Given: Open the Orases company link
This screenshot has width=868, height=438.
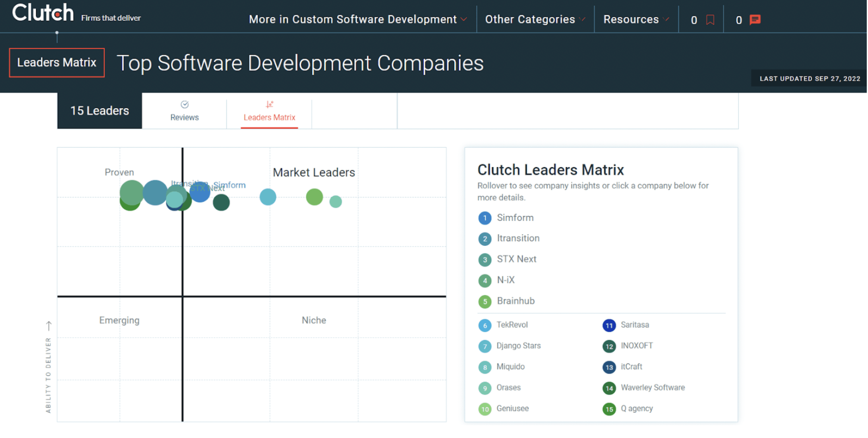Looking at the screenshot, I should pos(509,388).
